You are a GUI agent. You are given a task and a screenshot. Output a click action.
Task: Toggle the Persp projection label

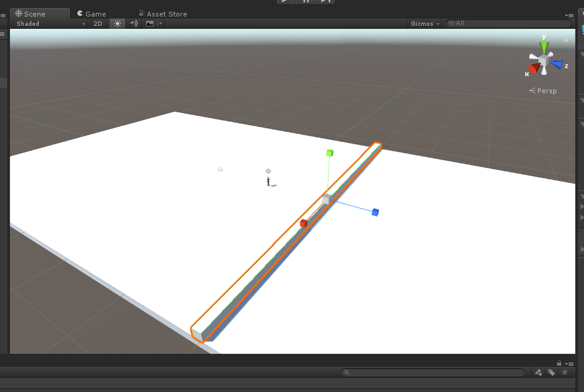click(x=543, y=91)
